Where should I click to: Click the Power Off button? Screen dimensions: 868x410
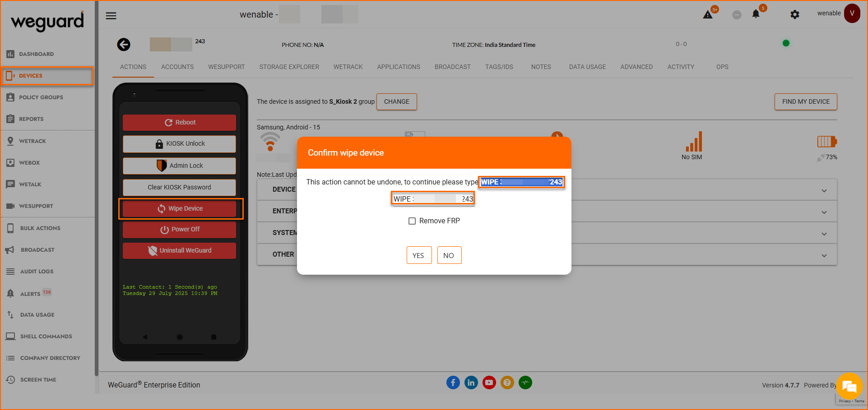[179, 229]
